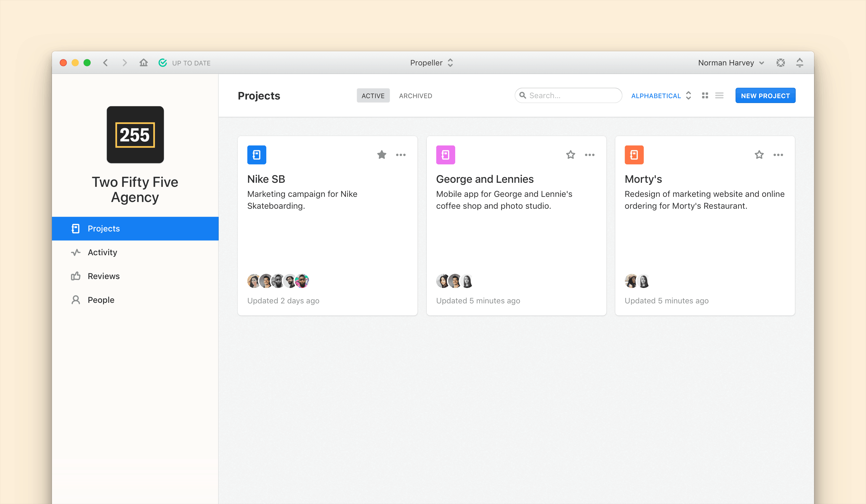Click the magnifier icon in search
Image resolution: width=866 pixels, height=504 pixels.
[x=523, y=95]
